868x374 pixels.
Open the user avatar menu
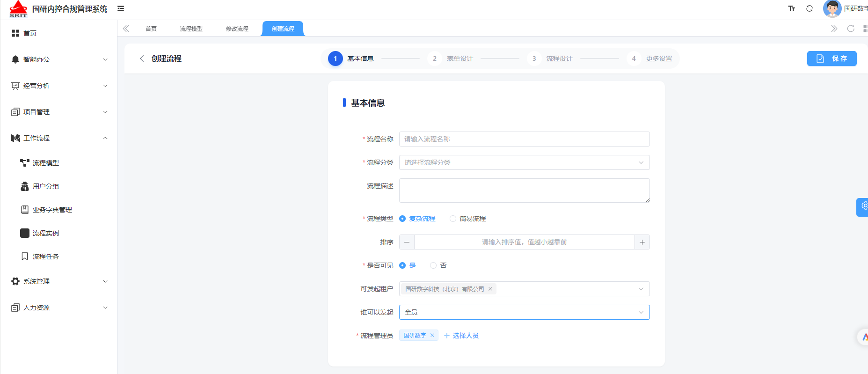click(832, 8)
